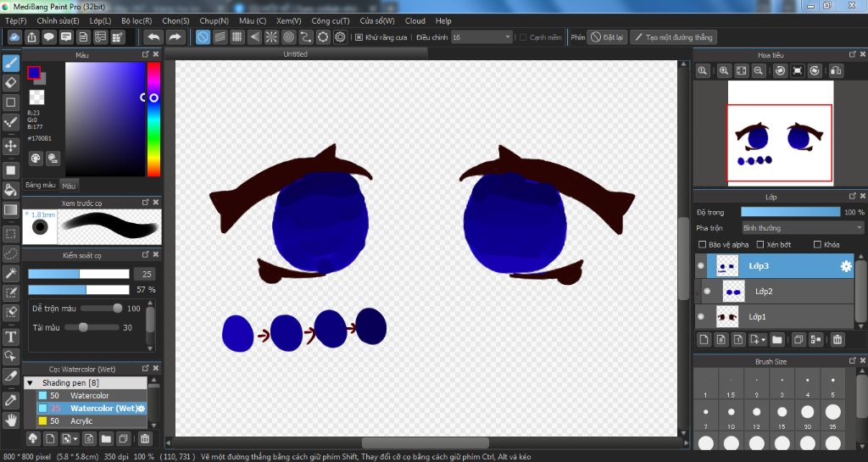Screen dimensions: 868x462
Task: Toggle the Khóa layer lock checkbox
Action: pos(817,245)
